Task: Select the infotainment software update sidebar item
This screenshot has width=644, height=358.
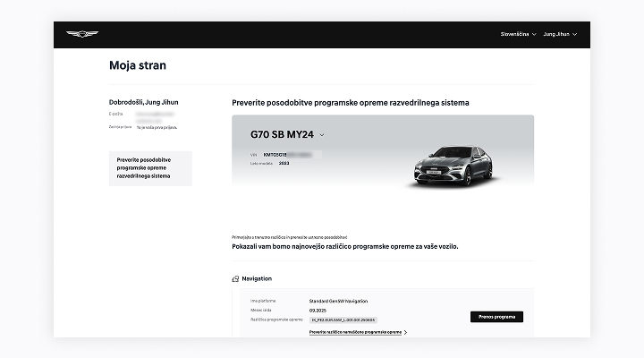Action: [x=144, y=167]
